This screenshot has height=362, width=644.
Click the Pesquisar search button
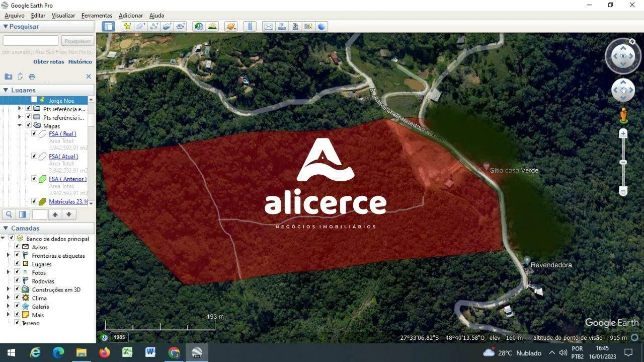[x=77, y=41]
